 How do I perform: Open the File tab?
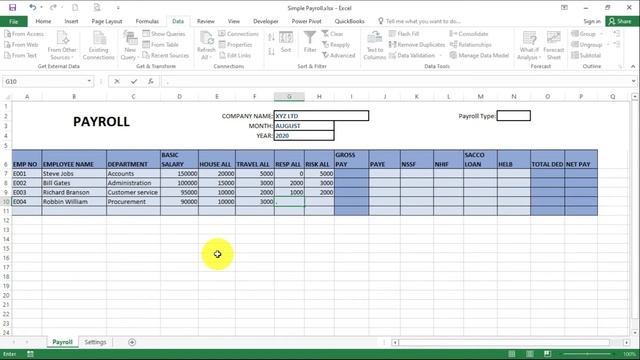tap(13, 21)
